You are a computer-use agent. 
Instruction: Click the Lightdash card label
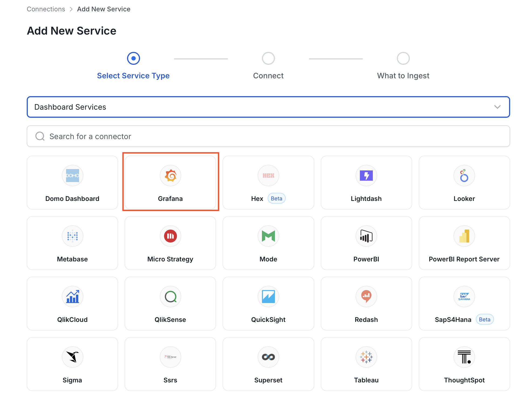[366, 199]
